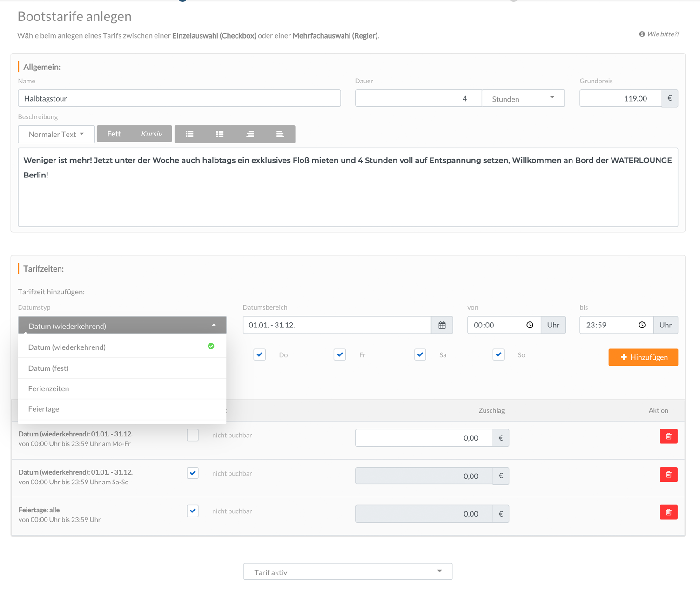This screenshot has width=700, height=599.
Task: Uncheck the Sa weekday checkbox
Action: 420,354
